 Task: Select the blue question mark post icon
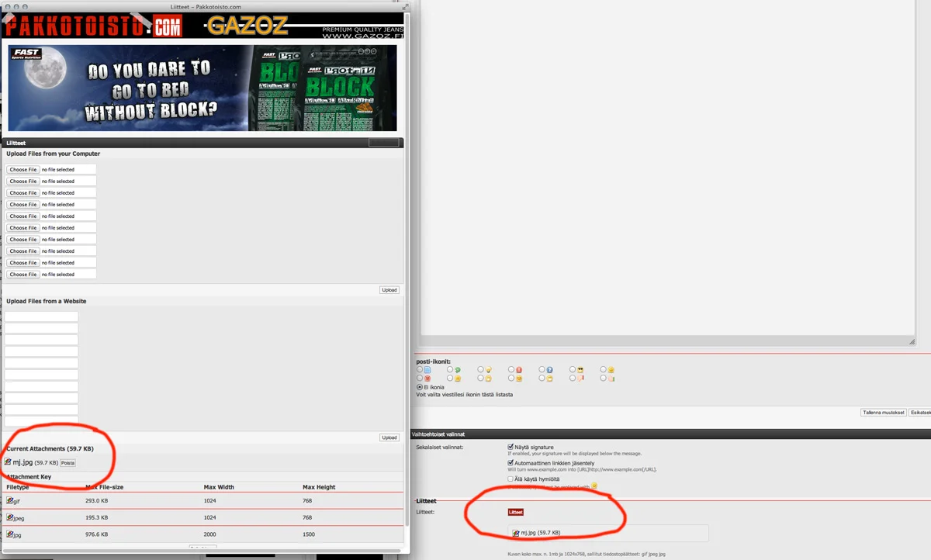point(542,370)
